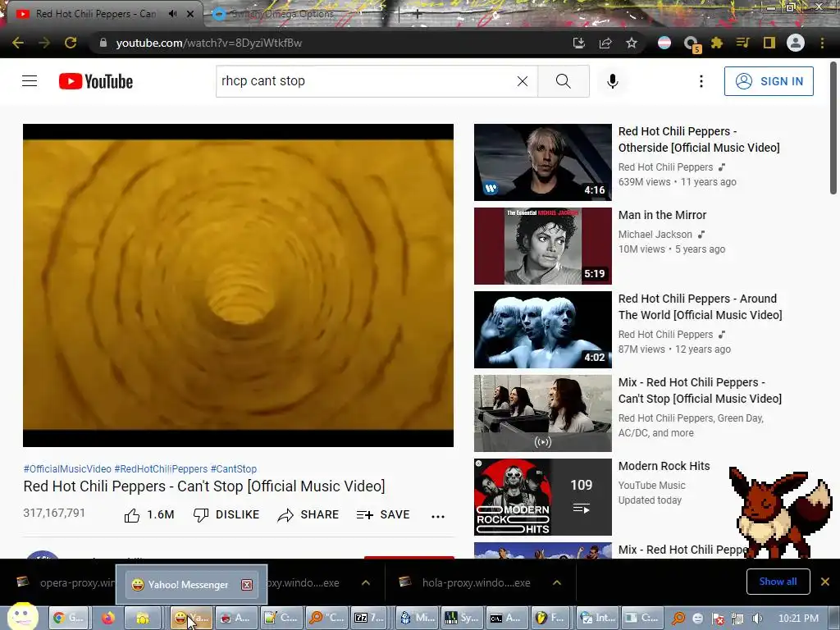840x630 pixels.
Task: Bookmark this page with the star icon
Action: 632,43
